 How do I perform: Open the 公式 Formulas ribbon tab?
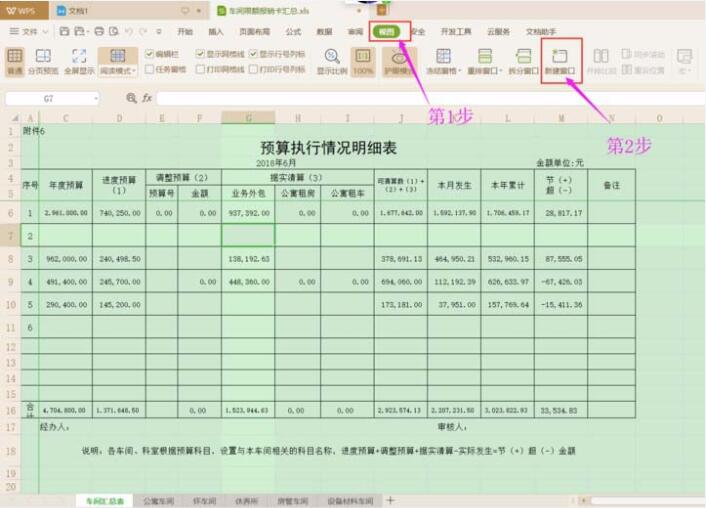pyautogui.click(x=293, y=32)
